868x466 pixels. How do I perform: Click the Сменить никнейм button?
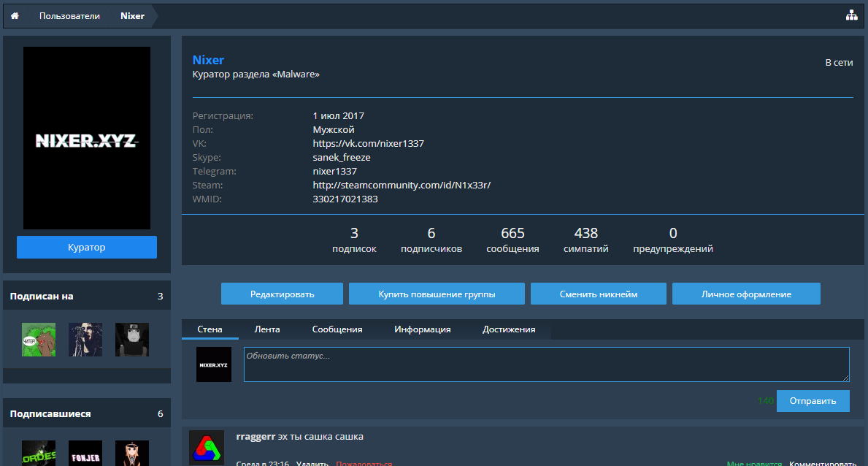coord(599,294)
